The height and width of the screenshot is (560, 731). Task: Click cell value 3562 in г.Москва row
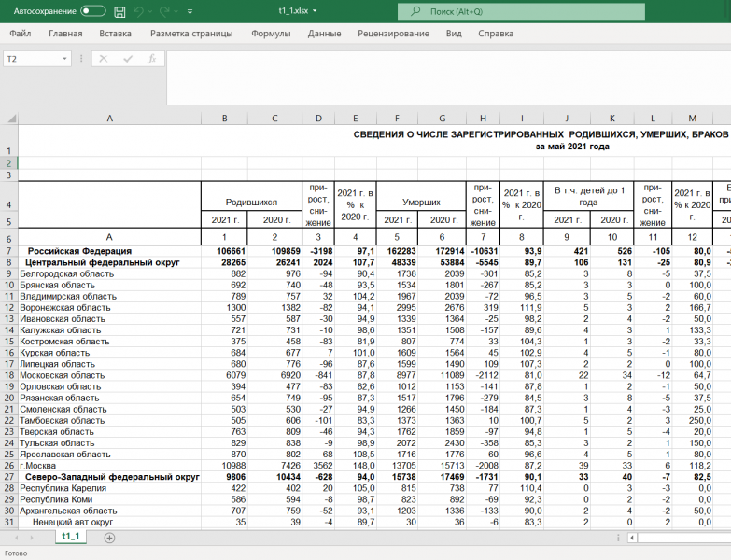coord(318,466)
